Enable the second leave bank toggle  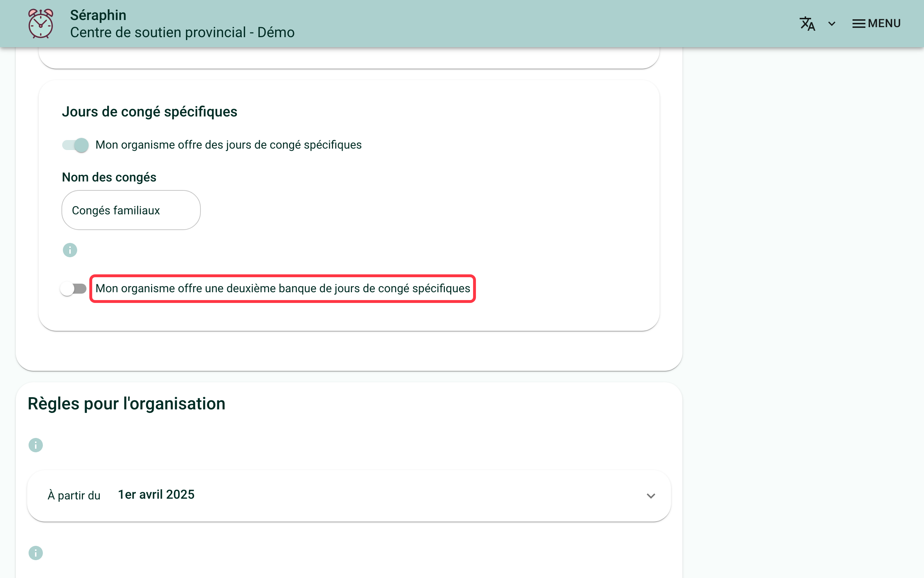click(73, 289)
